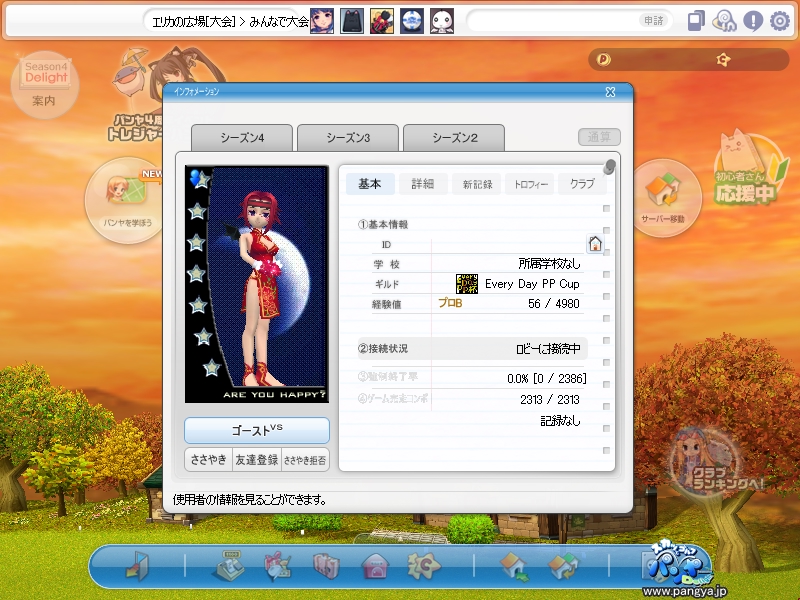This screenshot has width=800, height=600.
Task: Click the exit door icon in bottom bar
Action: point(138,566)
